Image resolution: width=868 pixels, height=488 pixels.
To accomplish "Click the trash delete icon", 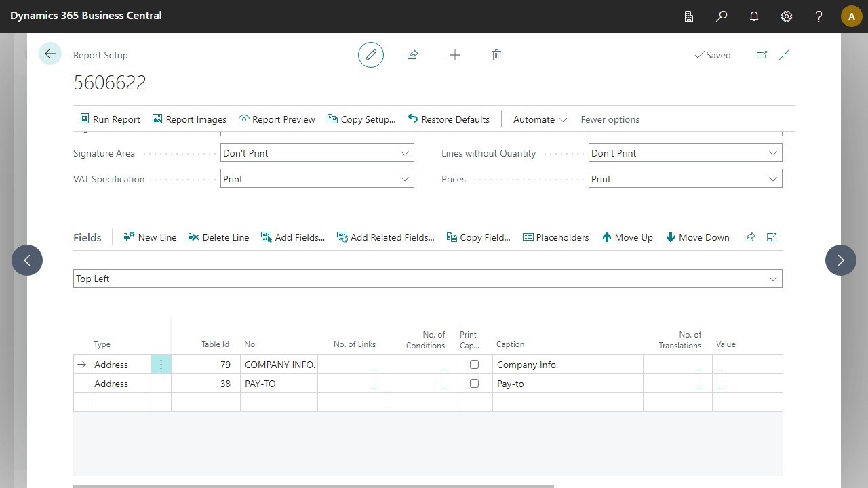I will pos(496,55).
